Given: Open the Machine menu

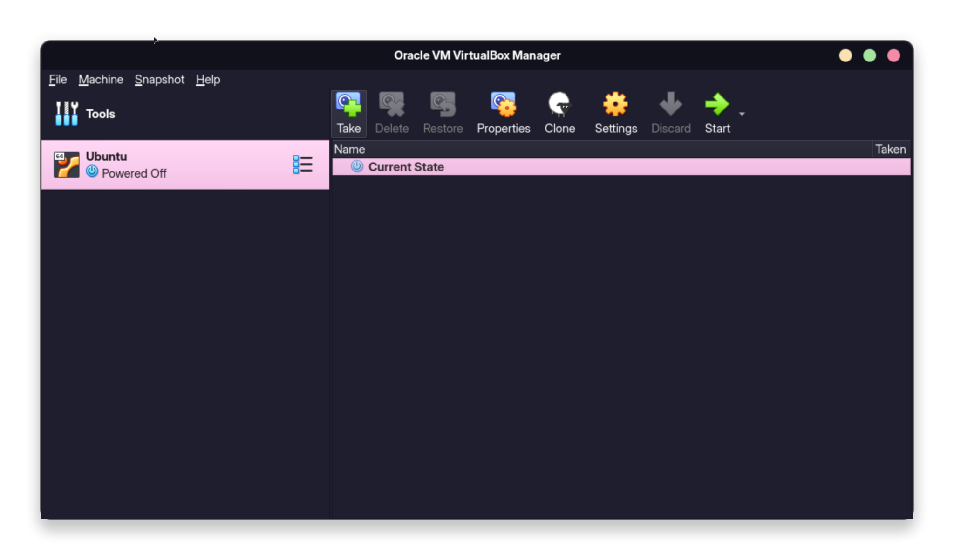Looking at the screenshot, I should pyautogui.click(x=100, y=79).
